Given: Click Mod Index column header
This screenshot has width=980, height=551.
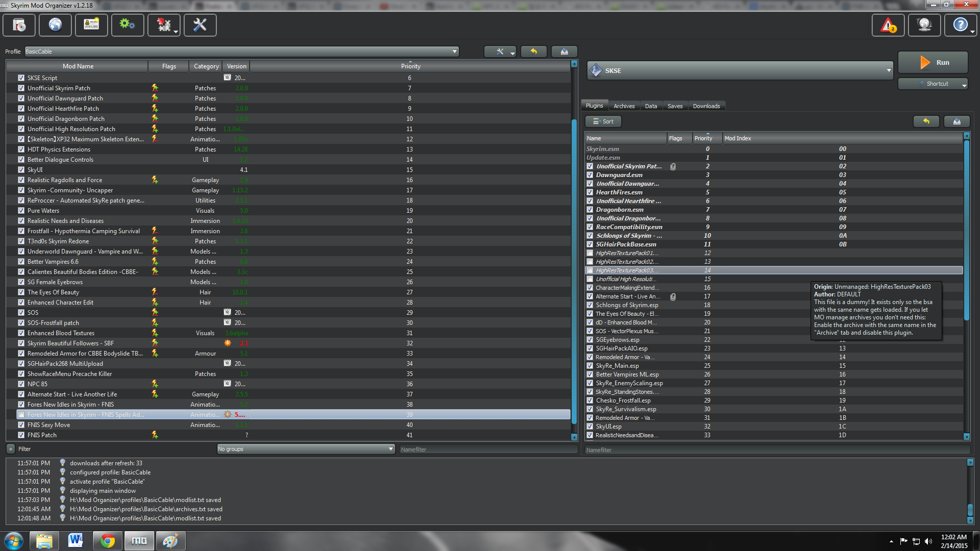Looking at the screenshot, I should coord(842,138).
